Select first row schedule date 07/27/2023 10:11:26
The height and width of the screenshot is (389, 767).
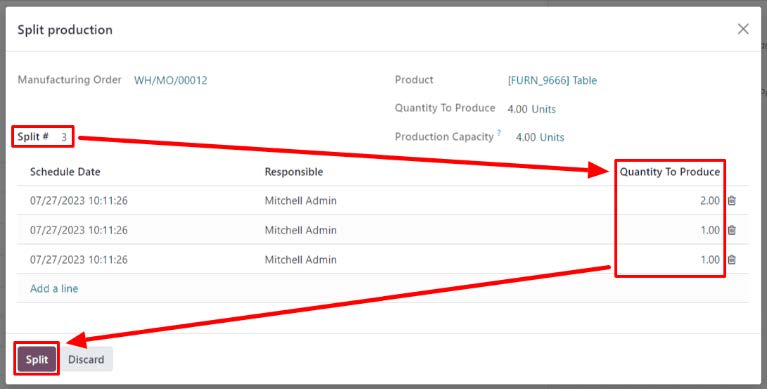click(x=79, y=201)
